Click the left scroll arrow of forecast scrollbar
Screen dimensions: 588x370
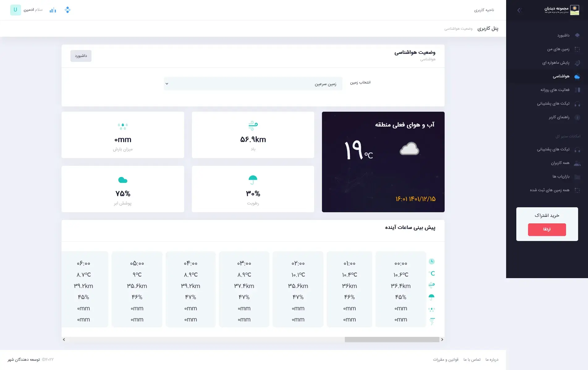(x=64, y=340)
